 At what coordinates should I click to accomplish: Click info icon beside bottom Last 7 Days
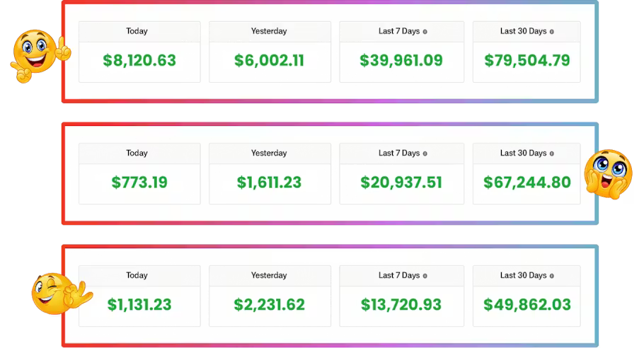(x=425, y=276)
